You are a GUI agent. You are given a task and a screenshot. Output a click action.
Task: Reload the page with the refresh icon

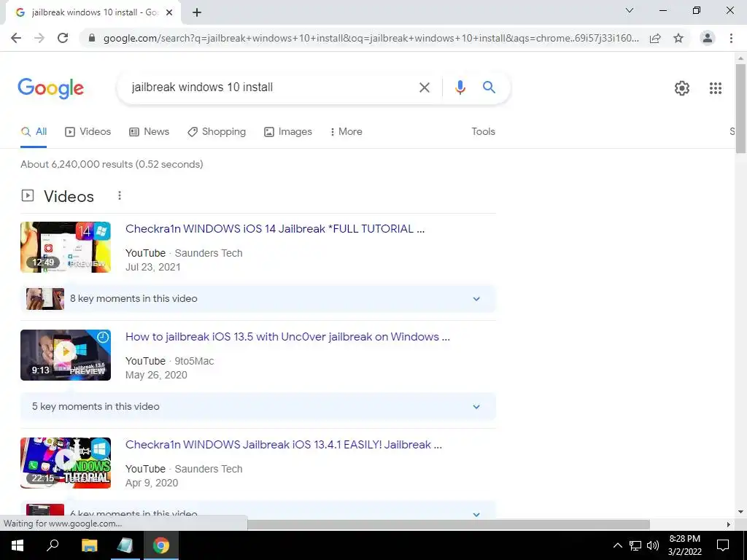tap(63, 38)
